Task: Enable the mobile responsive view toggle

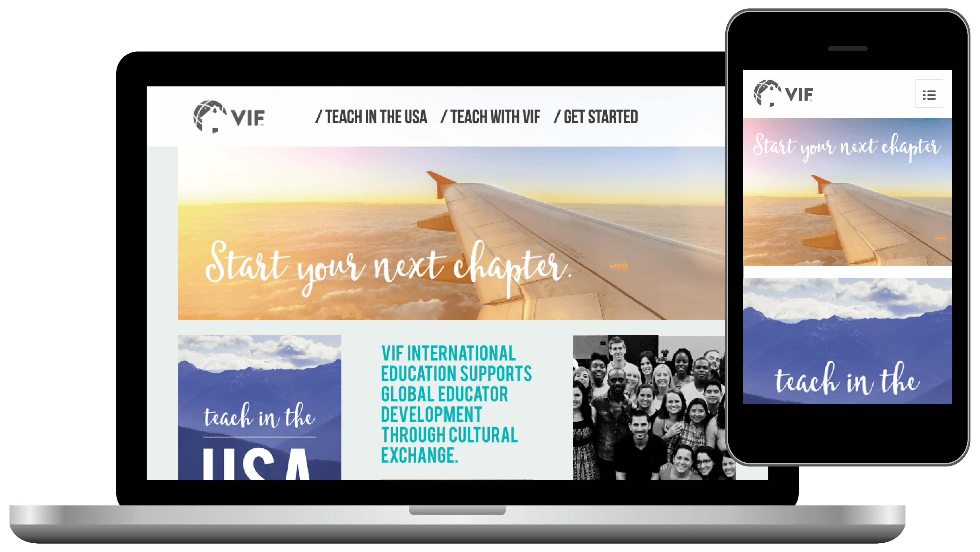Action: (929, 94)
